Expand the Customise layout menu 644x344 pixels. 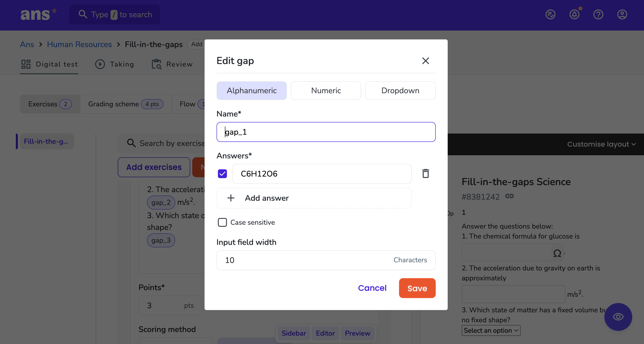[x=601, y=144]
